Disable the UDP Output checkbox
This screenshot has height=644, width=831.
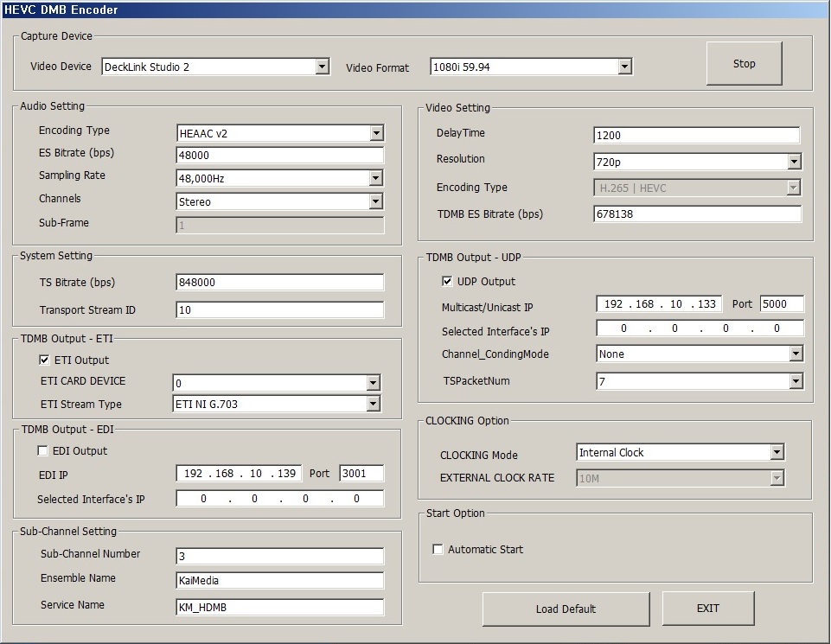pyautogui.click(x=447, y=282)
